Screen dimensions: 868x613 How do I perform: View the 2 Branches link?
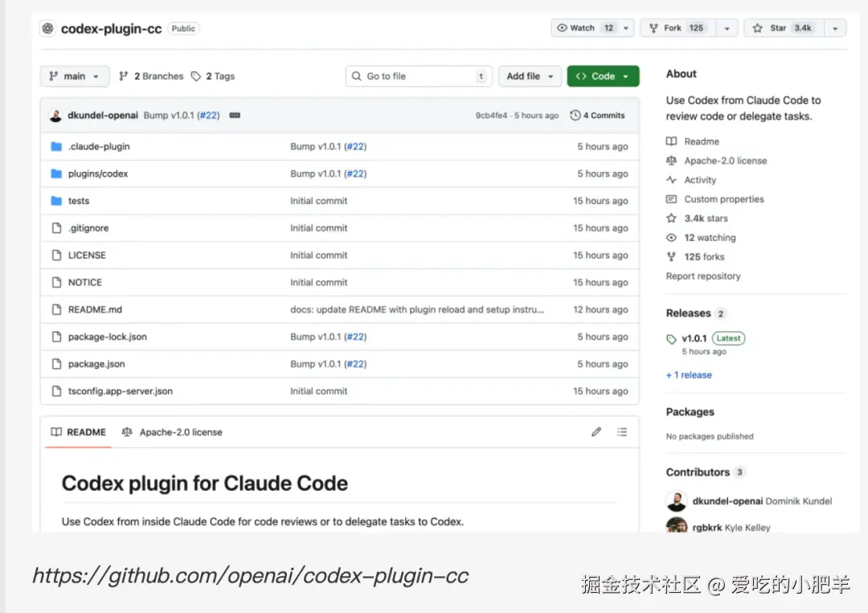pos(151,76)
